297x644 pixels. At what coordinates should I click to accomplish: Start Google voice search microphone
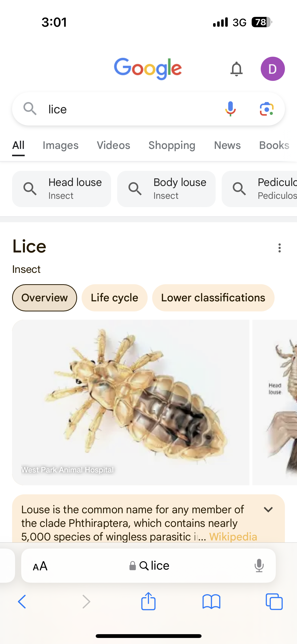coord(230,109)
